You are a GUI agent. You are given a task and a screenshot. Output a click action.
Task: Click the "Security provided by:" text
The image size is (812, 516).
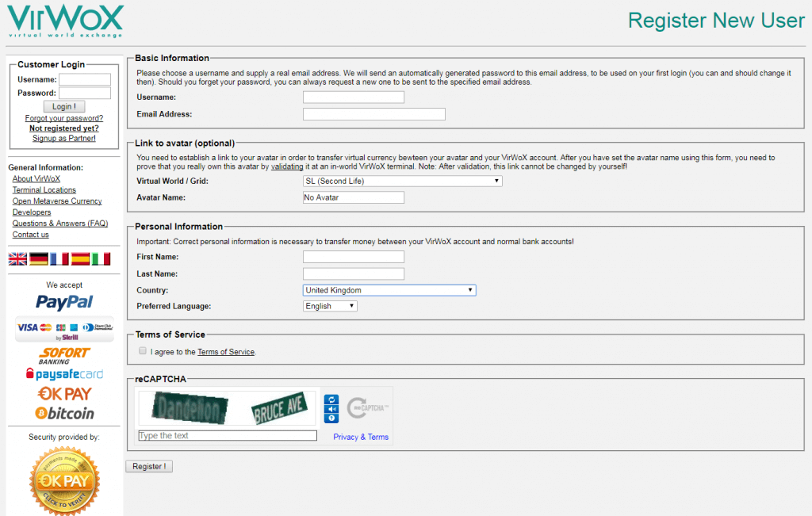point(64,438)
